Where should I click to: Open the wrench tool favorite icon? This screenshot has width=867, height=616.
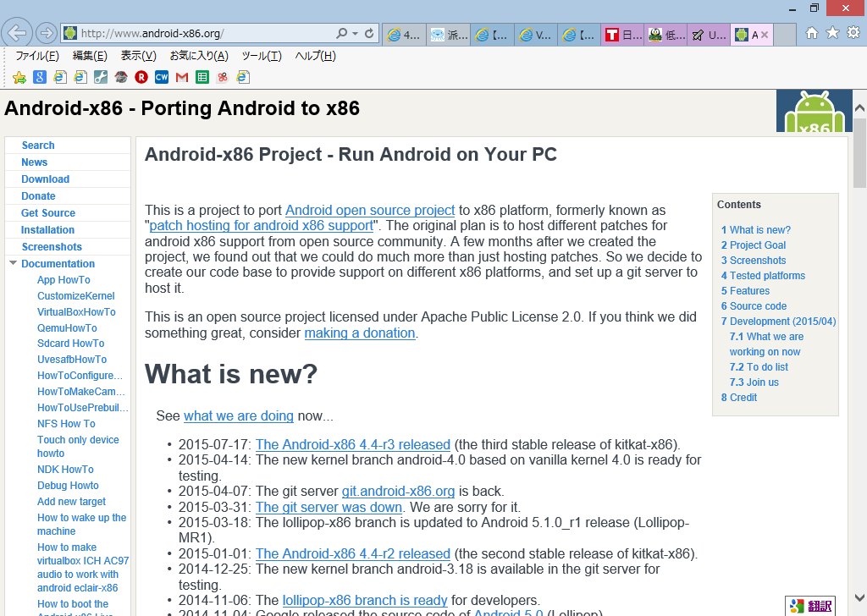[x=101, y=77]
